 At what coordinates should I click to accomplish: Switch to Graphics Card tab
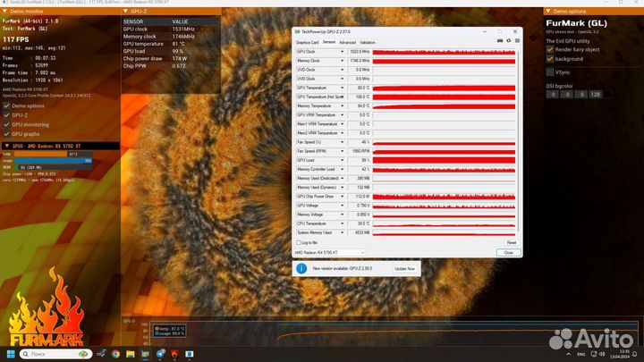pyautogui.click(x=307, y=42)
